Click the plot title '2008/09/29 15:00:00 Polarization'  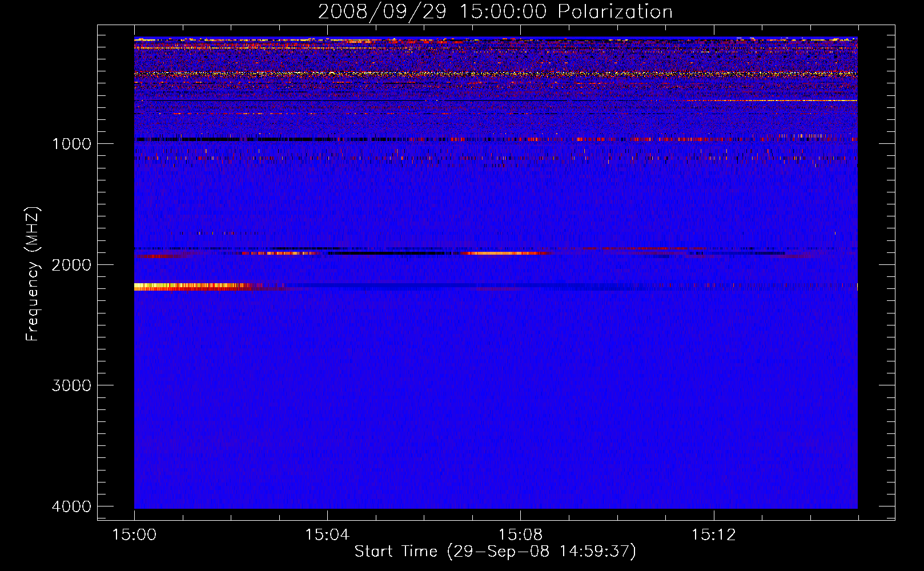pyautogui.click(x=495, y=11)
